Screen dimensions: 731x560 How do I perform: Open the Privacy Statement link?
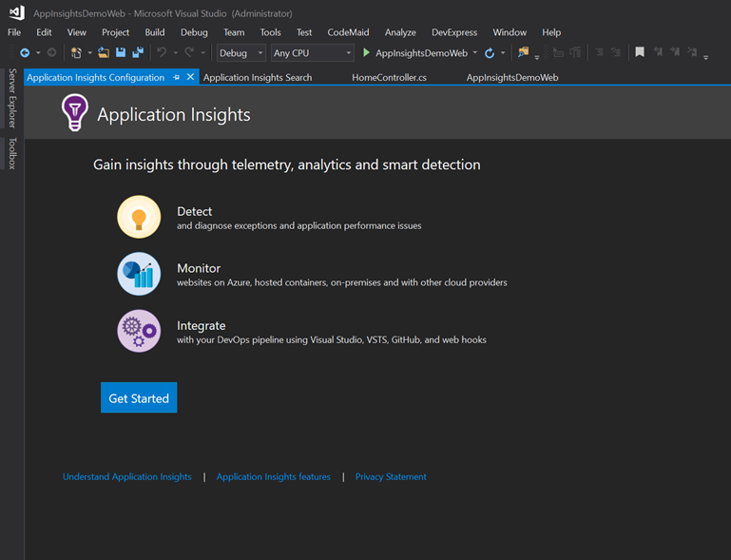click(391, 476)
